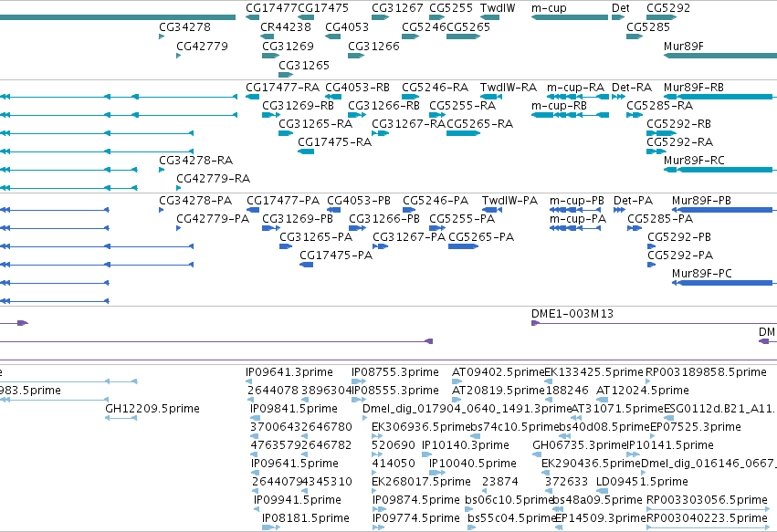Select the TwdlW-PA protein label
The height and width of the screenshot is (532, 777).
click(509, 201)
